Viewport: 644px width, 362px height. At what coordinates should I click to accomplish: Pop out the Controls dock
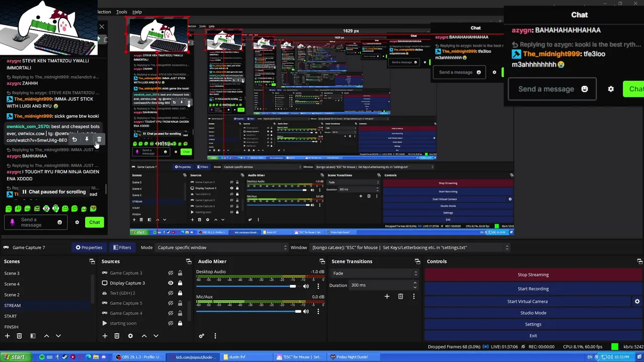(x=639, y=261)
